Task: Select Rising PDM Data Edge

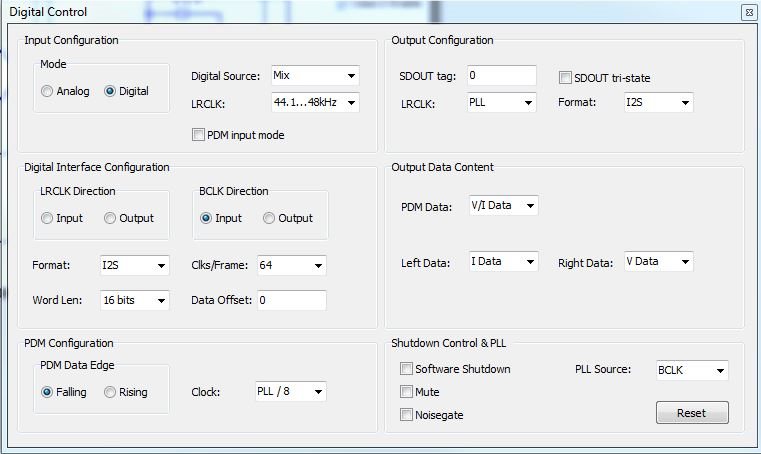Action: click(110, 392)
